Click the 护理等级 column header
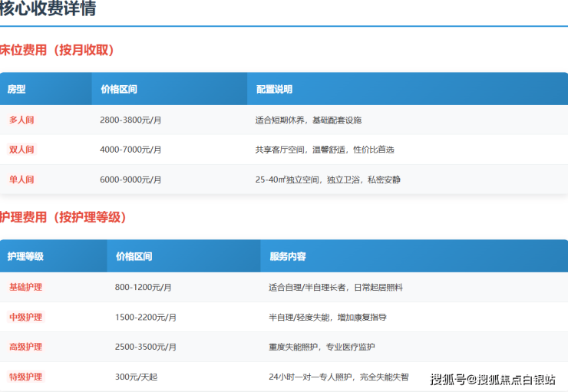 [x=25, y=256]
